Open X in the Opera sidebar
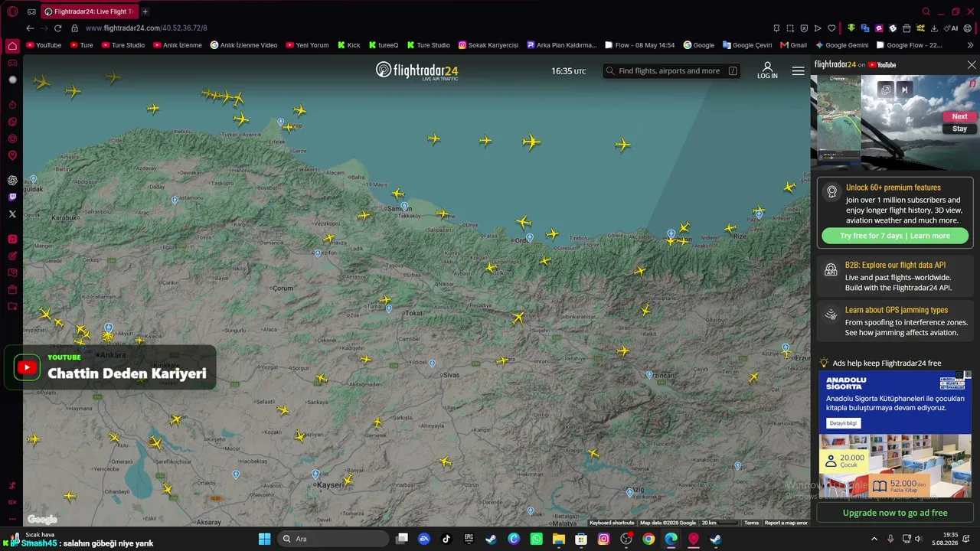The image size is (980, 551). click(12, 214)
